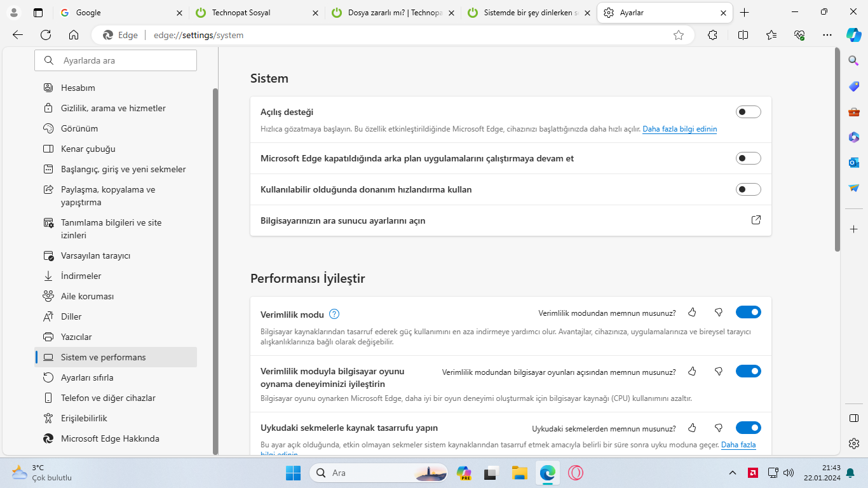Thumbs up for Uykudaki sekmeler feedback

[692, 428]
